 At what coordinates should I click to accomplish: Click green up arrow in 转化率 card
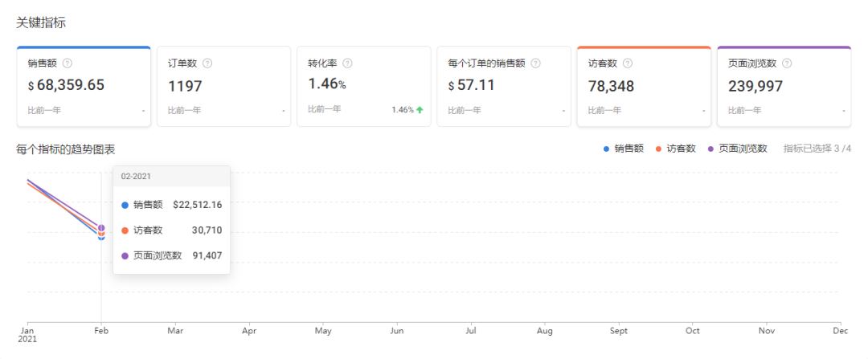click(420, 110)
